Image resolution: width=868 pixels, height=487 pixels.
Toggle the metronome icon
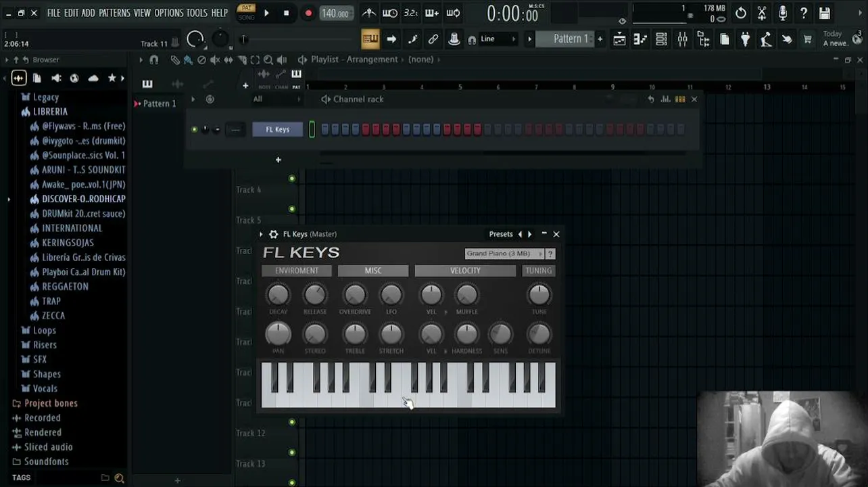tap(369, 13)
